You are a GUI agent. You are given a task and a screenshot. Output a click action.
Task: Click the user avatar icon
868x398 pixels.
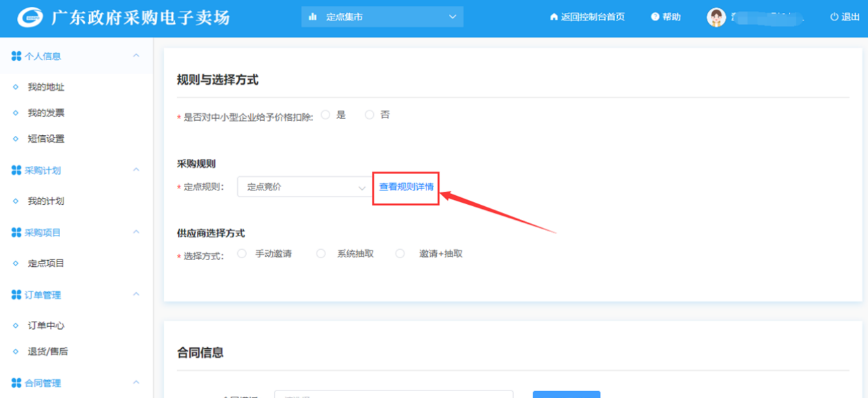coord(716,18)
